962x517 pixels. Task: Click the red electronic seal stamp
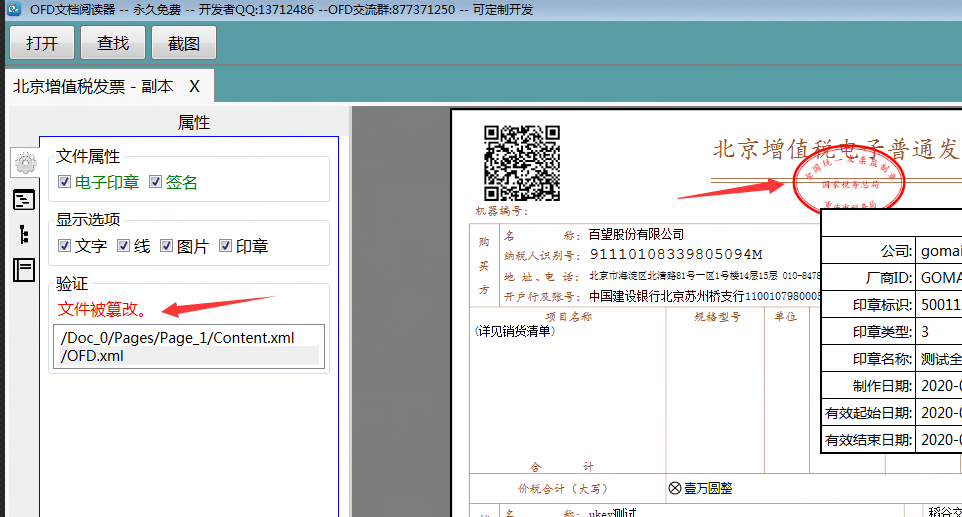pos(848,182)
